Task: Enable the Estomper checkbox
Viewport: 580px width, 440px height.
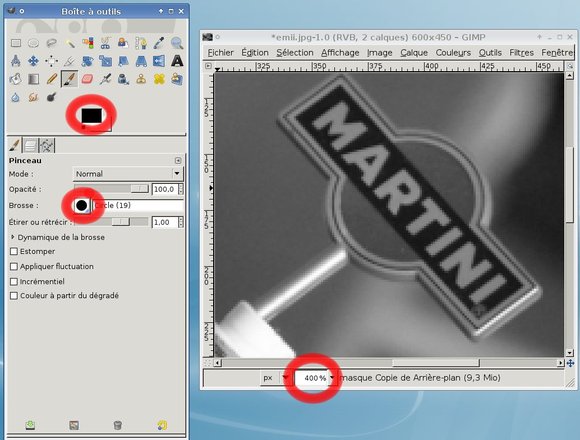Action: click(14, 251)
